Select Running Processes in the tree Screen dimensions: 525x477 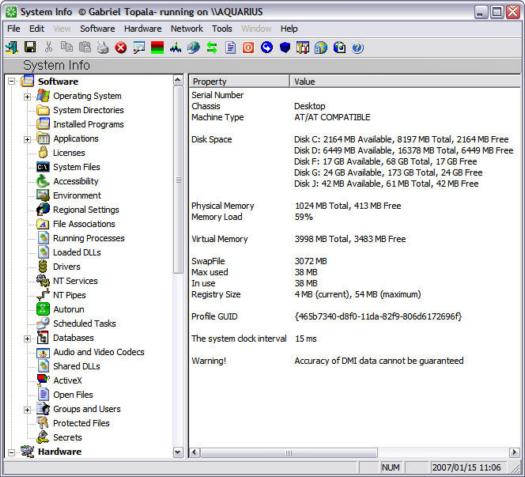(89, 238)
